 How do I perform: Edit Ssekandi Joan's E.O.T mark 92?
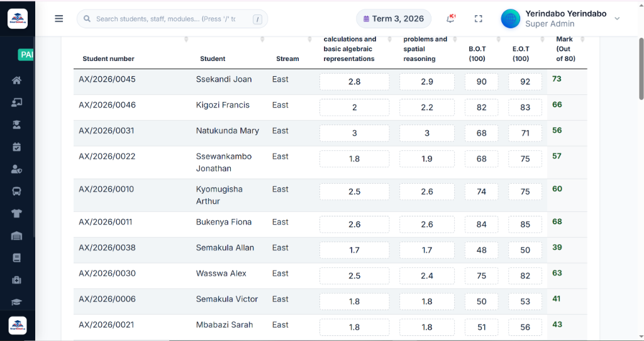[x=525, y=82]
